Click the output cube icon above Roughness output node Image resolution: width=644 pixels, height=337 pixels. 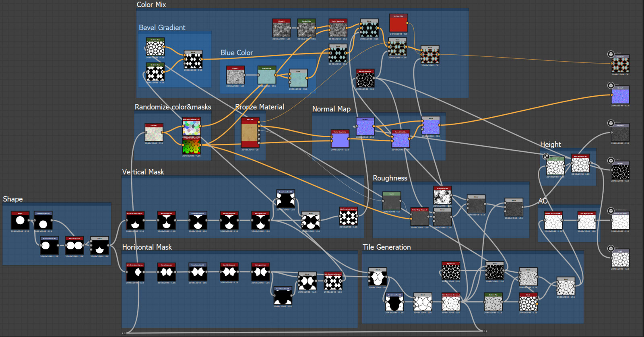click(x=611, y=123)
